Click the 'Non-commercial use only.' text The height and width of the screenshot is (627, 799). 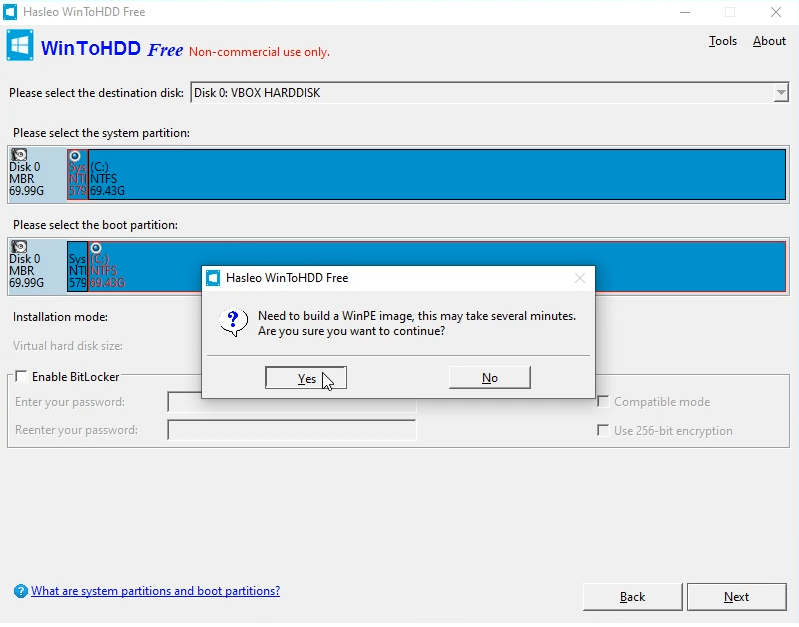click(x=259, y=52)
